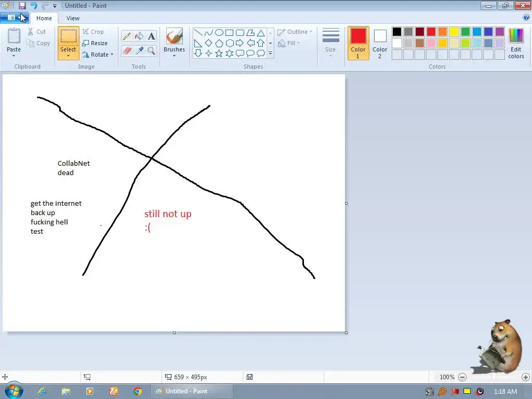Open Edit colors dialog
The width and height of the screenshot is (532, 399).
pos(516,43)
